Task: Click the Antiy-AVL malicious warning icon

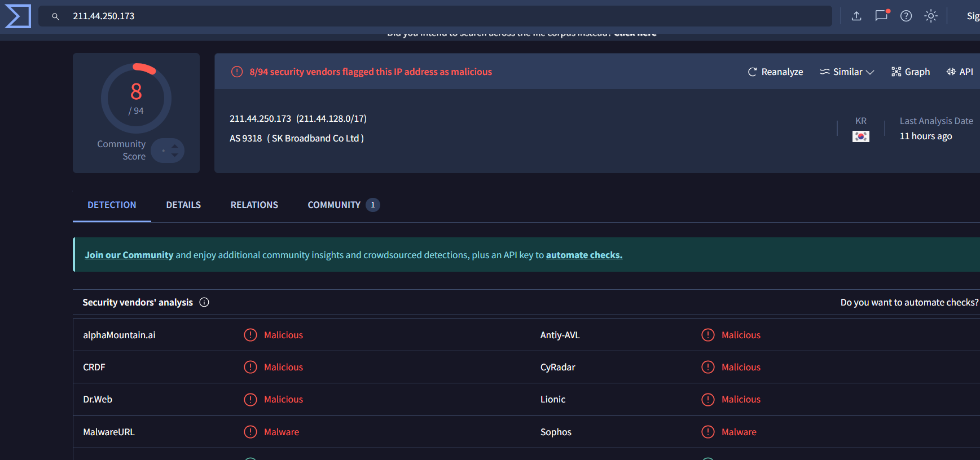Action: (x=708, y=335)
